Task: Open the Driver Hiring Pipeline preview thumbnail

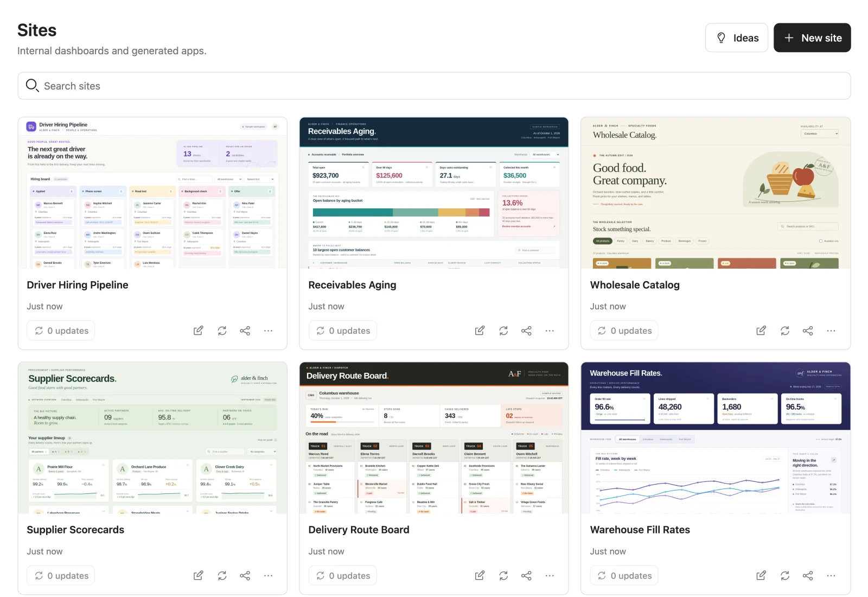Action: pyautogui.click(x=152, y=193)
